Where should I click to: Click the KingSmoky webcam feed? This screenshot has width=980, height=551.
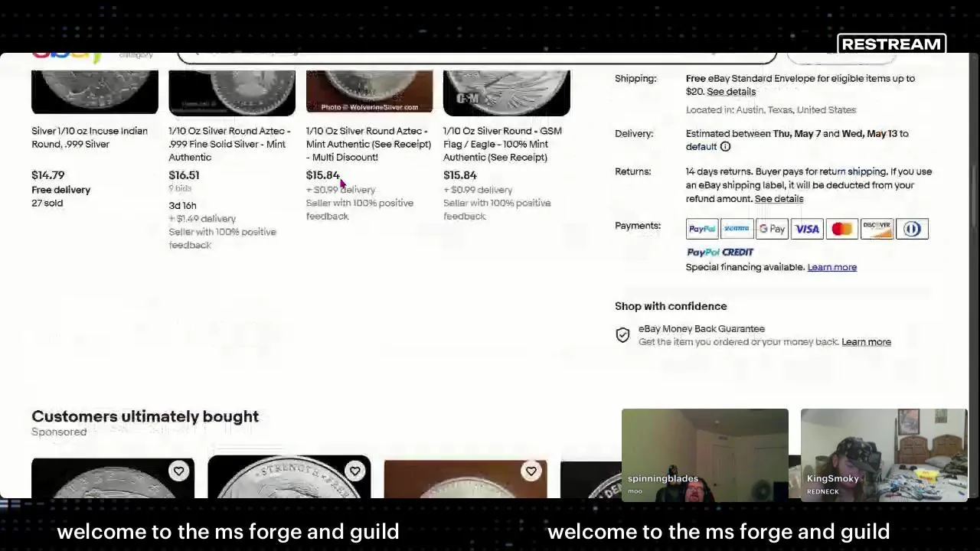pos(884,455)
